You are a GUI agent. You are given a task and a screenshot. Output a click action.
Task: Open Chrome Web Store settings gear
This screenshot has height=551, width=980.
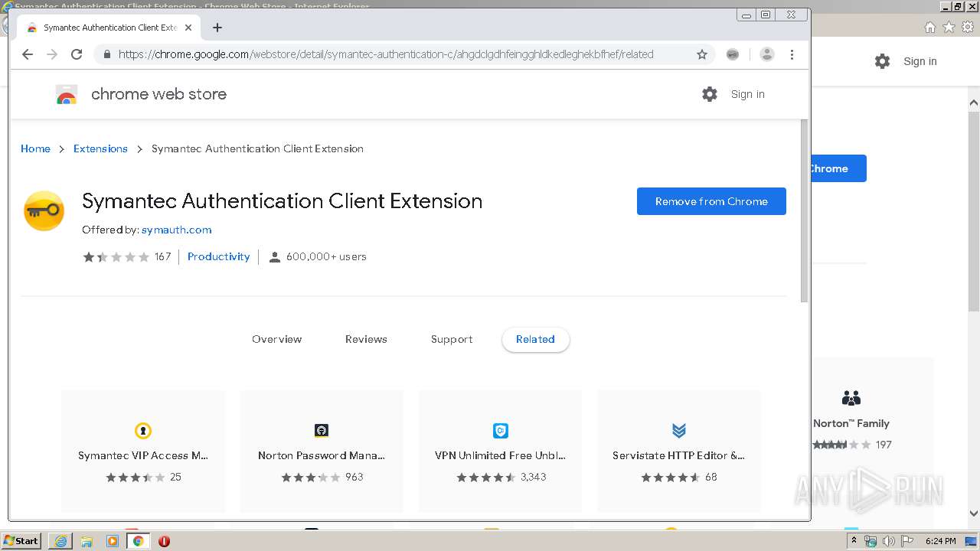point(710,94)
